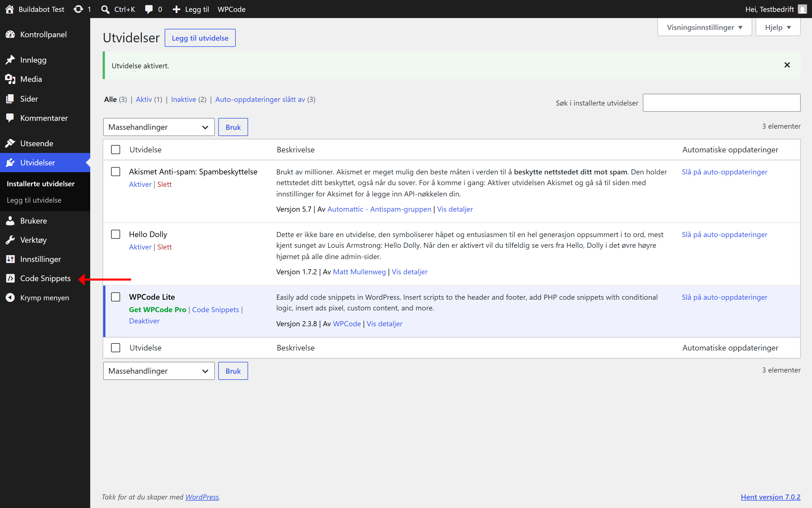Click the Innlegg pin icon

click(10, 60)
